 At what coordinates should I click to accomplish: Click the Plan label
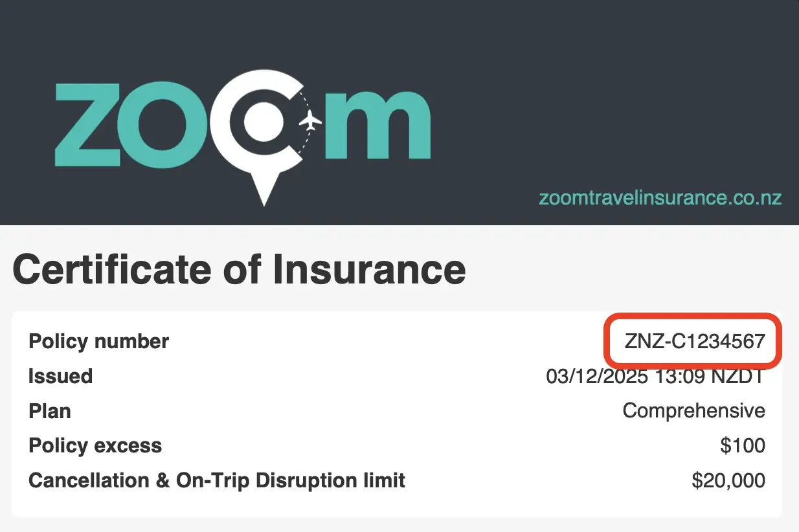[x=50, y=411]
